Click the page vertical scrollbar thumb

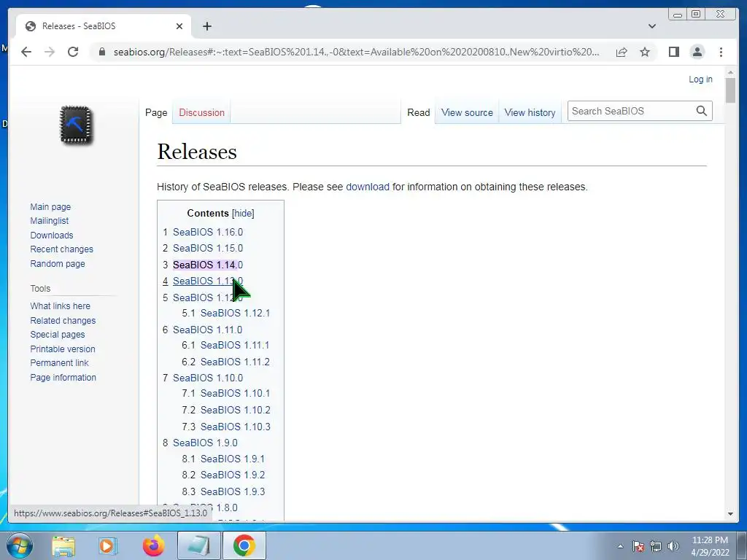coord(730,90)
